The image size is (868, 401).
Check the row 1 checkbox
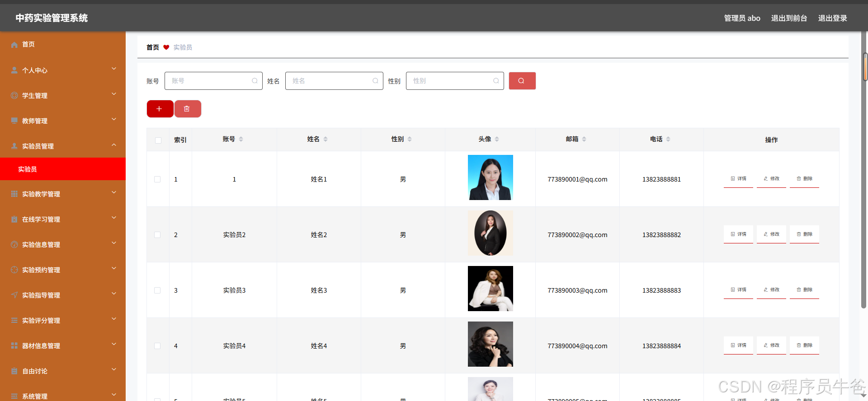click(157, 179)
